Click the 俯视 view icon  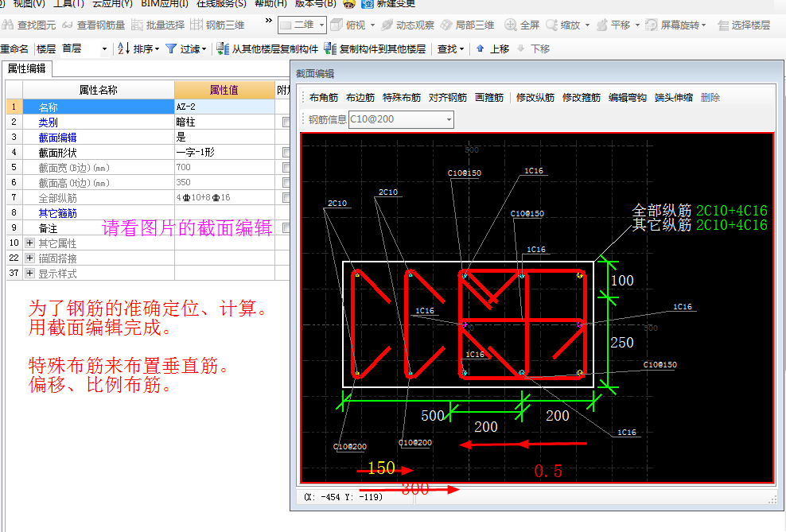pyautogui.click(x=337, y=25)
